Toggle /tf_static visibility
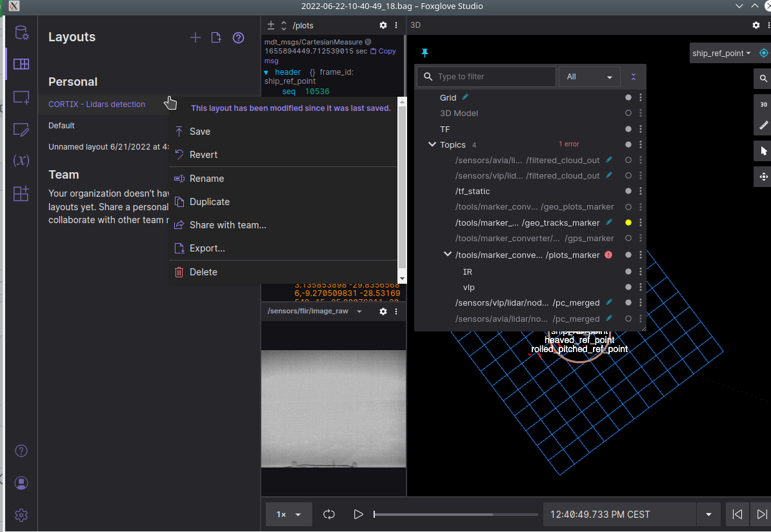 pos(628,191)
